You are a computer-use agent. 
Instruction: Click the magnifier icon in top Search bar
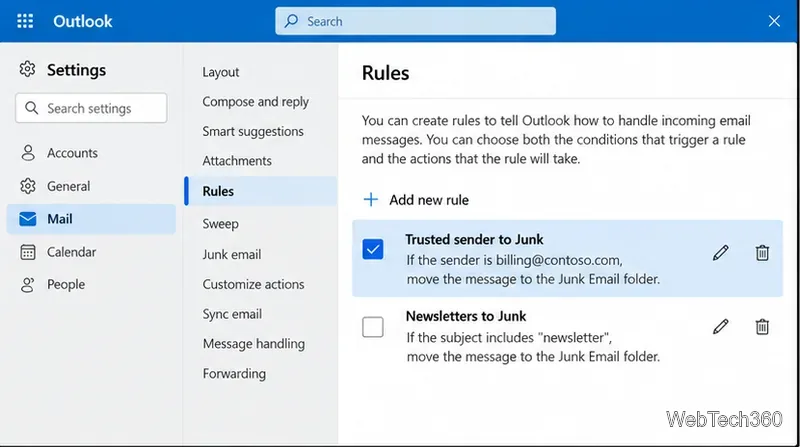point(291,21)
